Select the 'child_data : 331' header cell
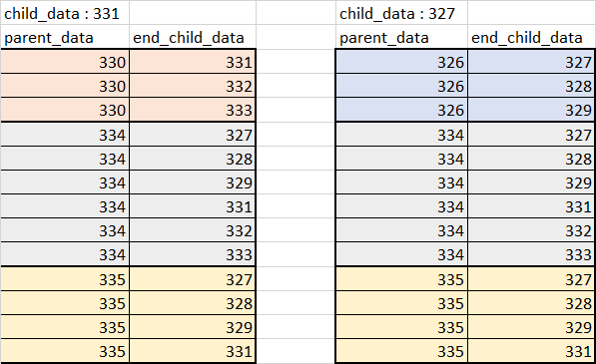The height and width of the screenshot is (364, 596). point(65,13)
